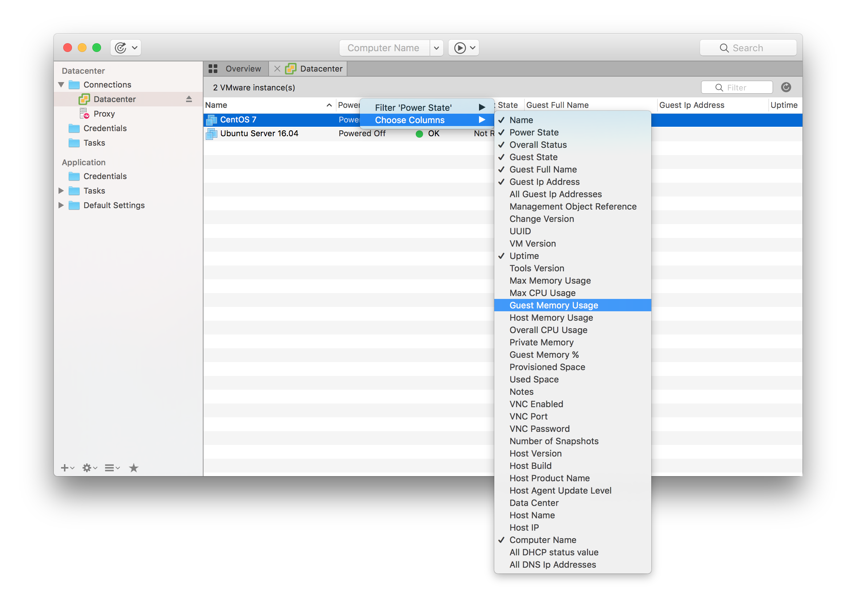Uncheck the Name column option
853x616 pixels.
click(x=572, y=120)
